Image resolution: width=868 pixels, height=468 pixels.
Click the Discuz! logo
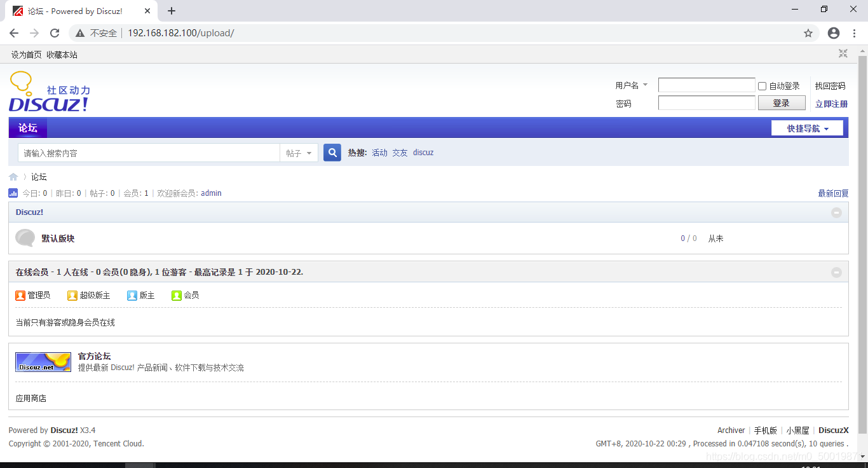click(x=50, y=92)
